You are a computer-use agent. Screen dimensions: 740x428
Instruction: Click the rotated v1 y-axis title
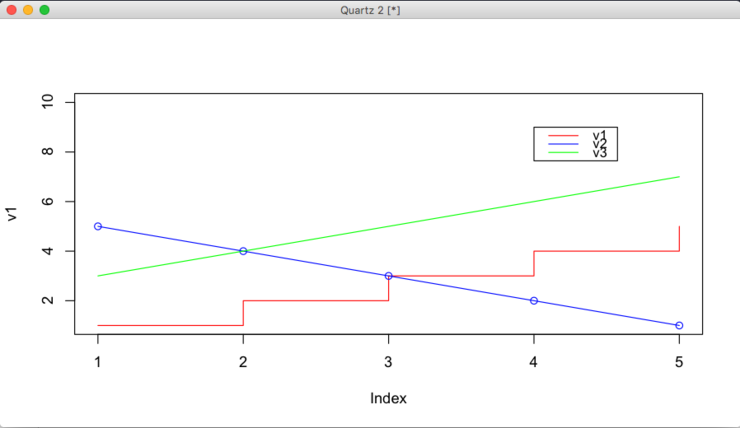(12, 214)
